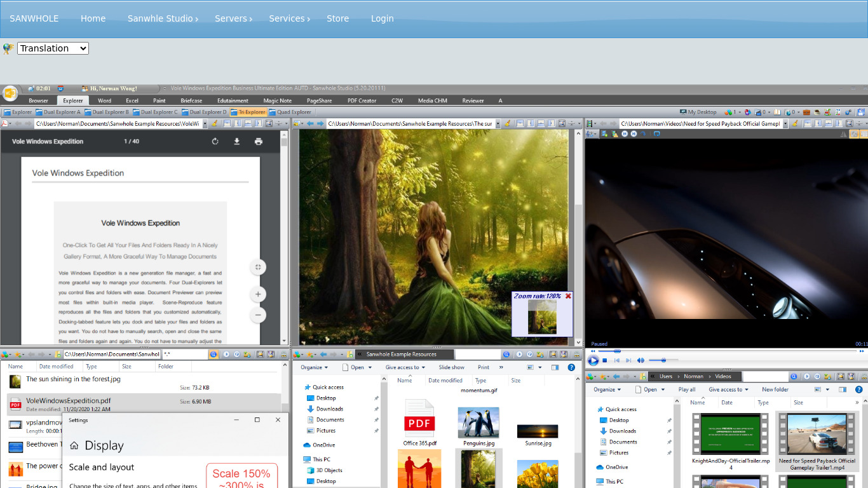Open the PDF pane address path dropdown
This screenshot has width=868, height=488.
coord(204,124)
